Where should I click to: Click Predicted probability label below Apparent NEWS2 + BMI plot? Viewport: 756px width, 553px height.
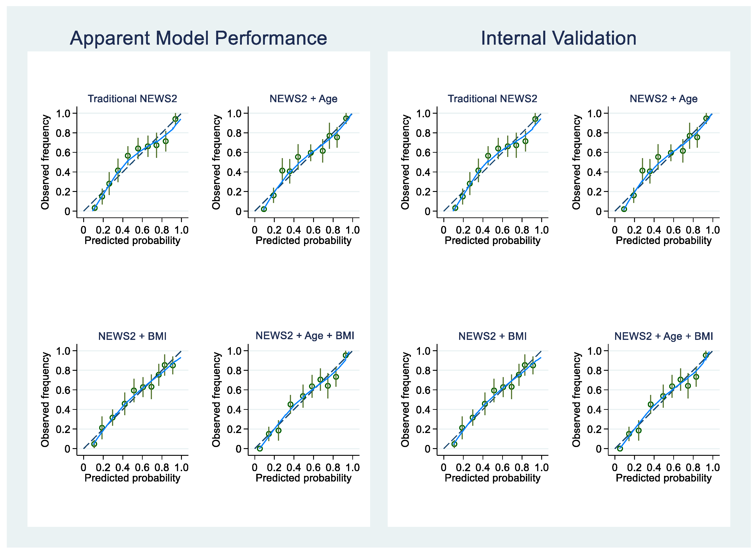pos(132,478)
